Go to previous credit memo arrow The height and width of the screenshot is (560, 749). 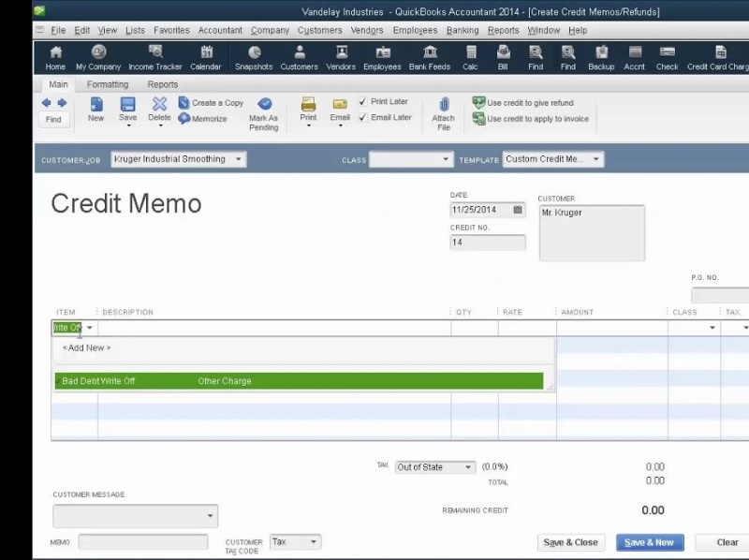(x=46, y=103)
